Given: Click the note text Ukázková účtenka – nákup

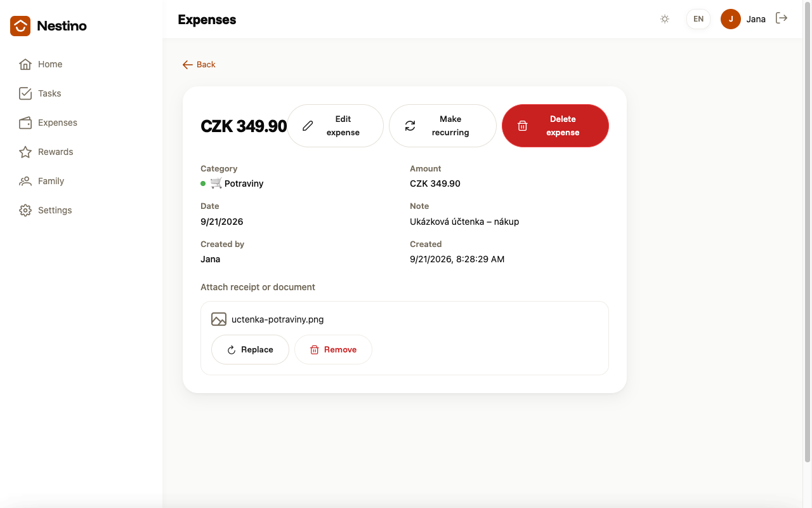Looking at the screenshot, I should tap(464, 222).
